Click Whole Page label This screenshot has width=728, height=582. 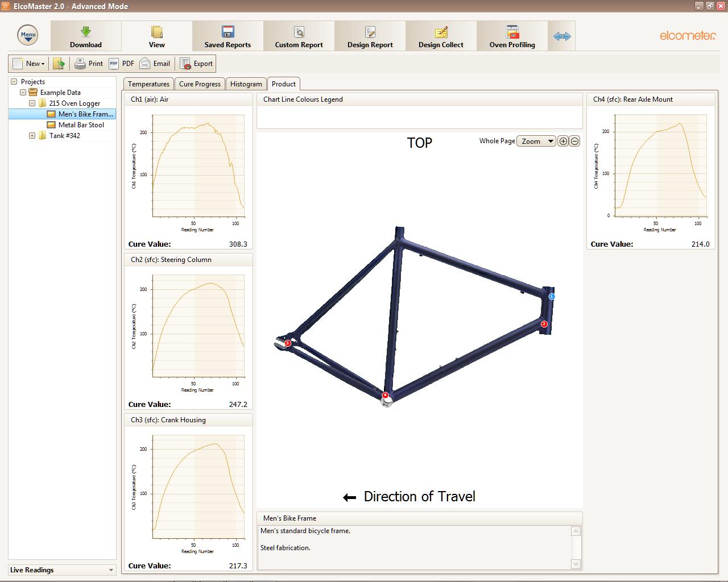coord(497,141)
